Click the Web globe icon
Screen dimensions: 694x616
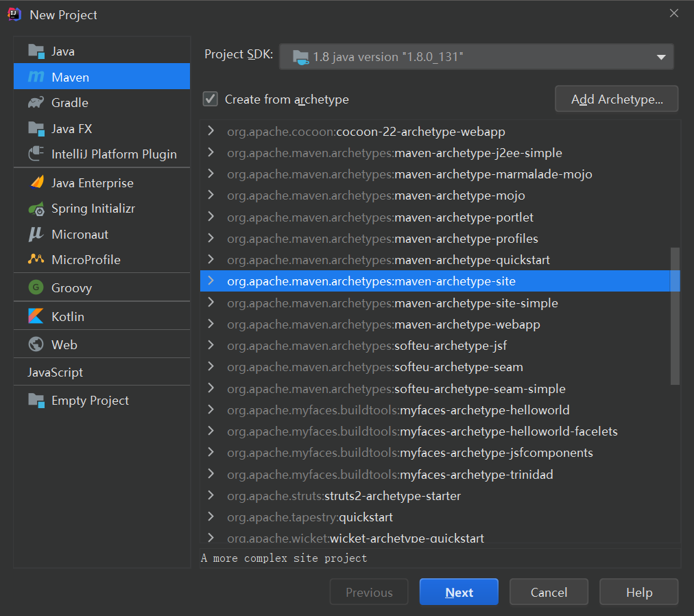tap(36, 344)
